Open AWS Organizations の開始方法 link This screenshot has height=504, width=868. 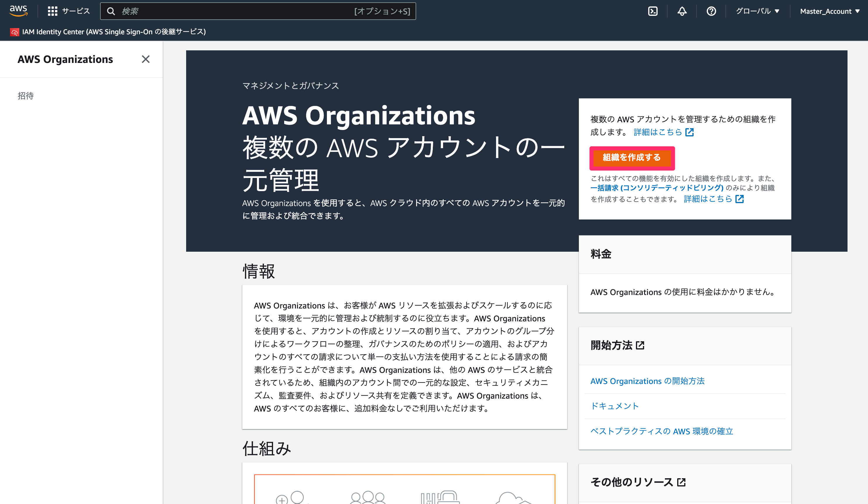(647, 381)
